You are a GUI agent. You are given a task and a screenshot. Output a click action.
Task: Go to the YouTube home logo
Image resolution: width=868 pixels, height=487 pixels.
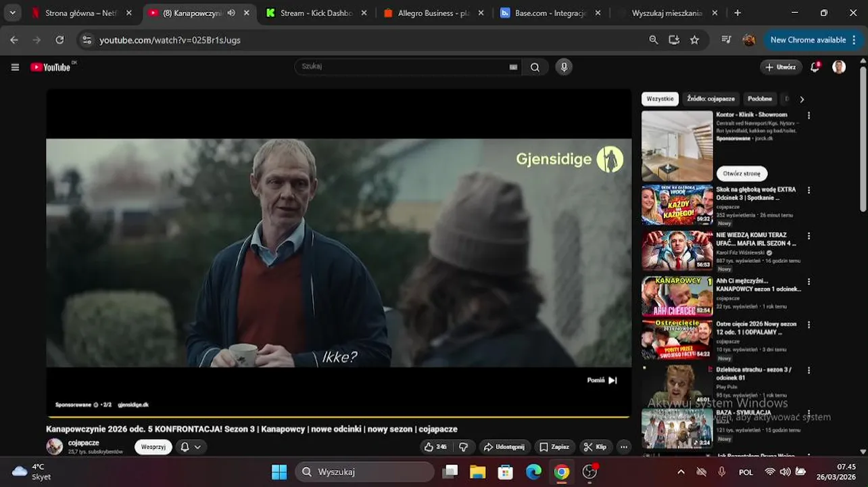tap(51, 67)
